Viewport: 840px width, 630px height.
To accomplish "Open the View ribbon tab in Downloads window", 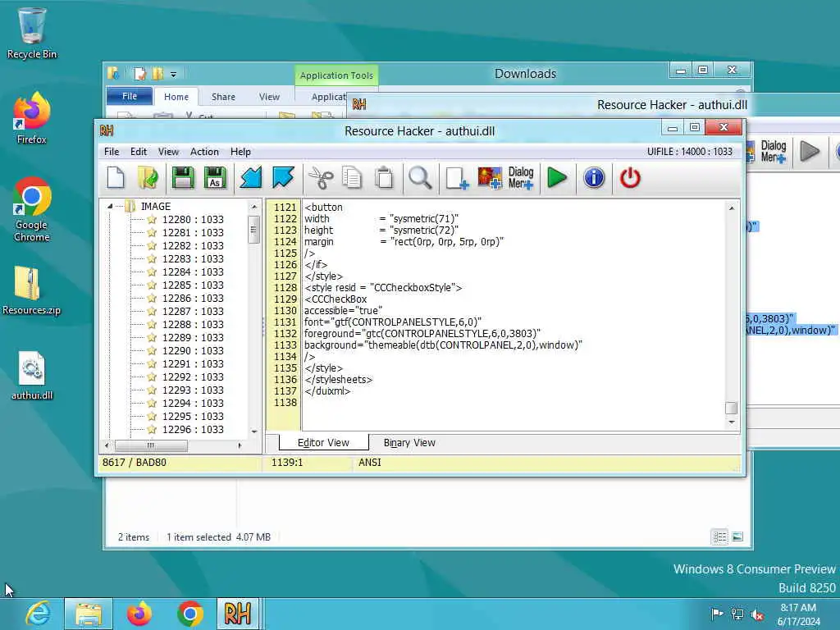I will coord(269,97).
